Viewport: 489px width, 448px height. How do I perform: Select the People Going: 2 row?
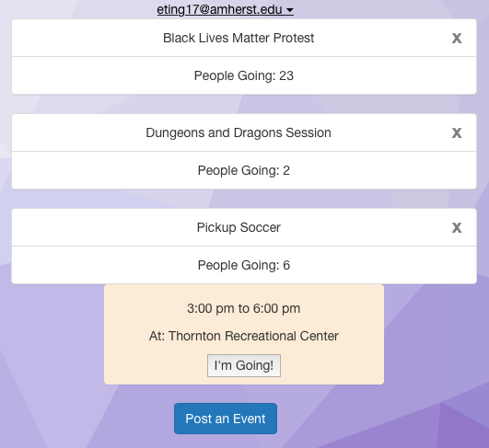(x=244, y=170)
